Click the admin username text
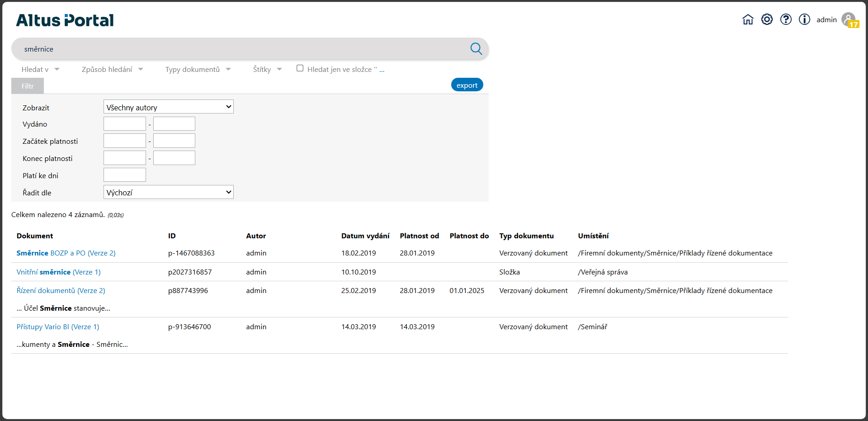This screenshot has width=868, height=421. click(826, 19)
